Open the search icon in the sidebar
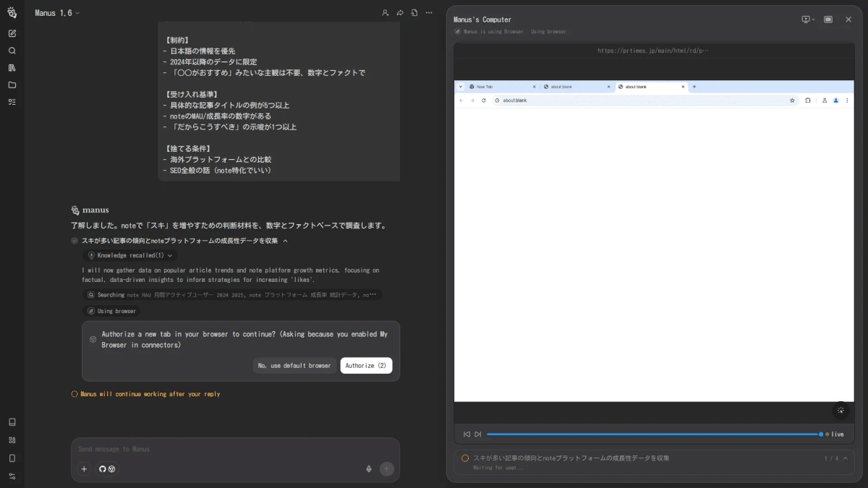 coord(12,50)
